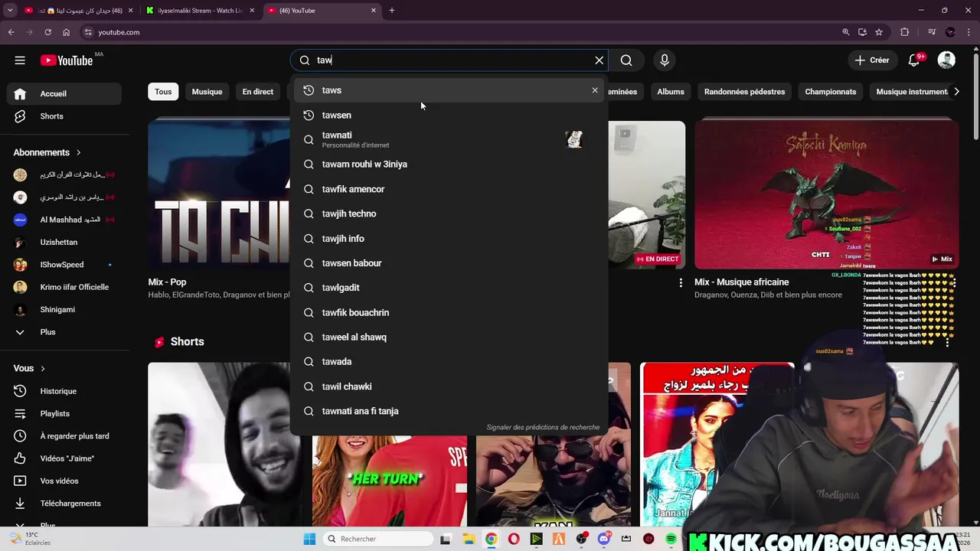This screenshot has width=980, height=551.
Task: Remove the 'taws' history suggestion
Action: point(595,90)
